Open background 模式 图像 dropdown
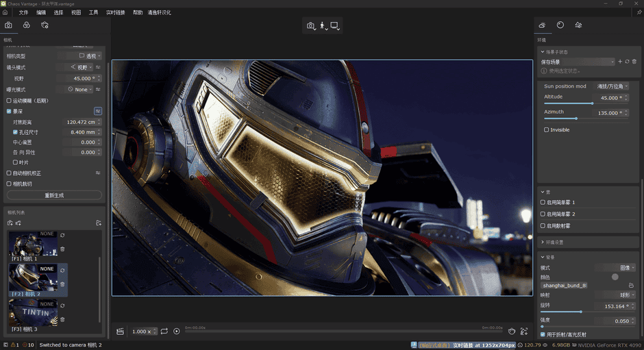 615,267
